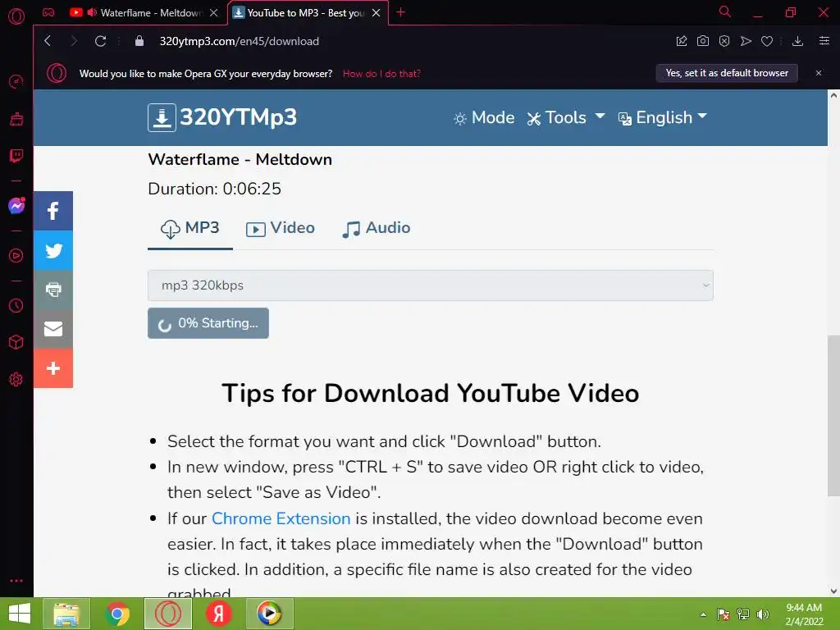The height and width of the screenshot is (630, 840).
Task: Open the ad blocker shield icon
Action: (724, 41)
